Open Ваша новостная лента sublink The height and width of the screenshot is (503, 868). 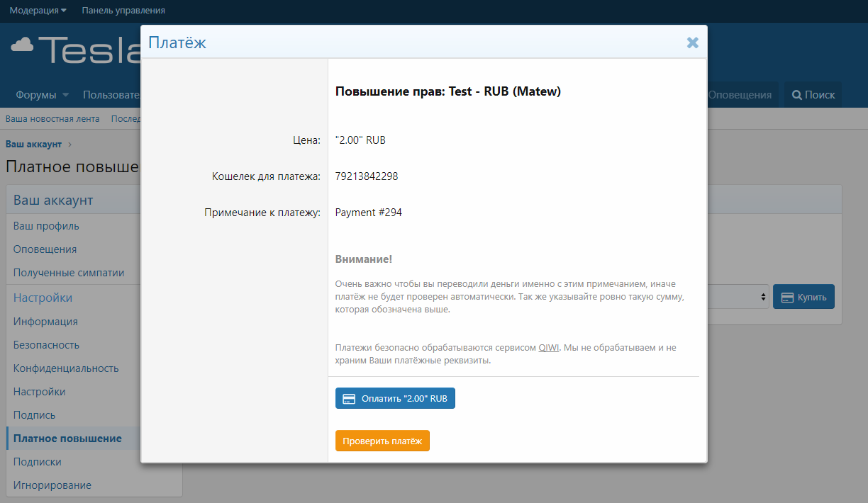52,119
